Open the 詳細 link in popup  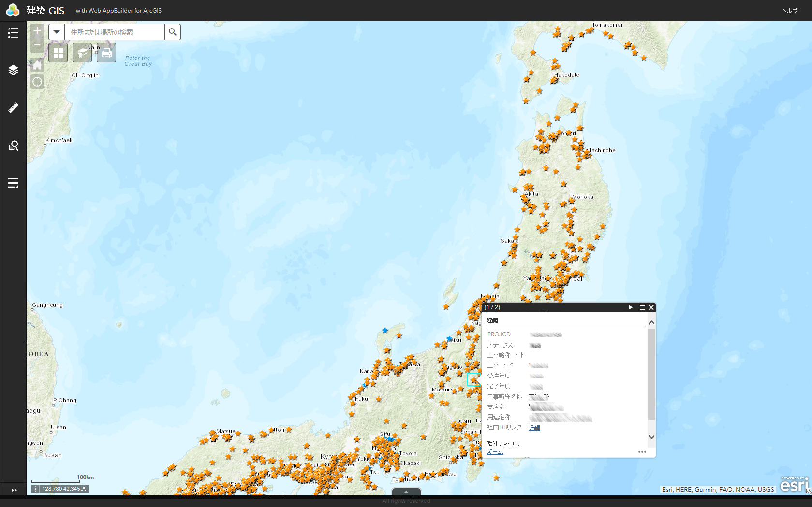534,428
